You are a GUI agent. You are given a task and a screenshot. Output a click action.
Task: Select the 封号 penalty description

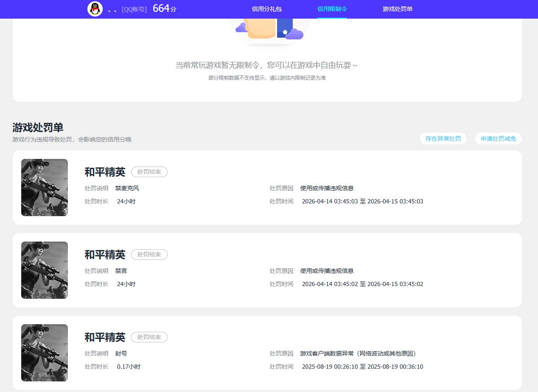pos(121,353)
